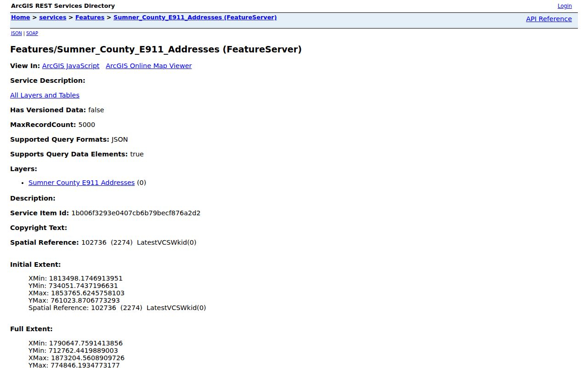Go to Home in breadcrumb
Screen dimensions: 588x368
[20, 17]
